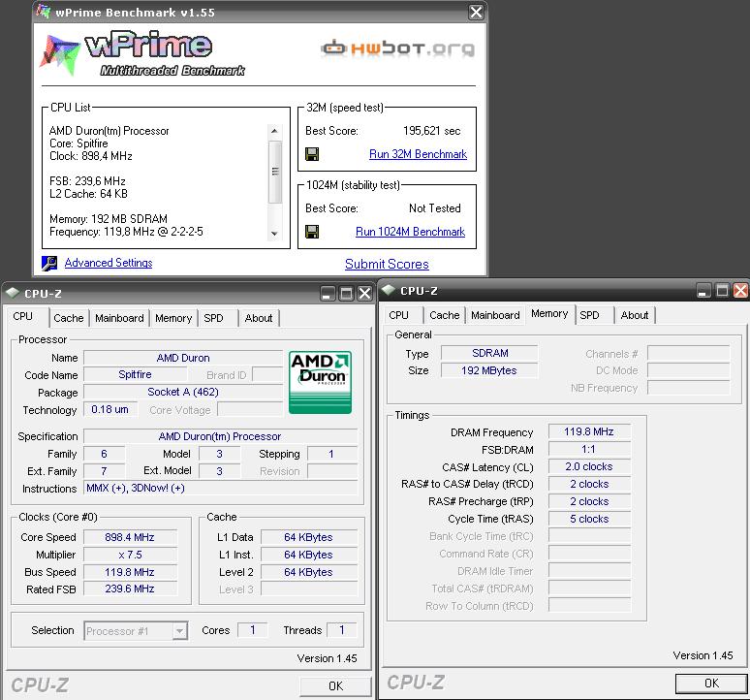Click Package Socket A (462) field
Screen dimensions: 750x700
(183, 393)
